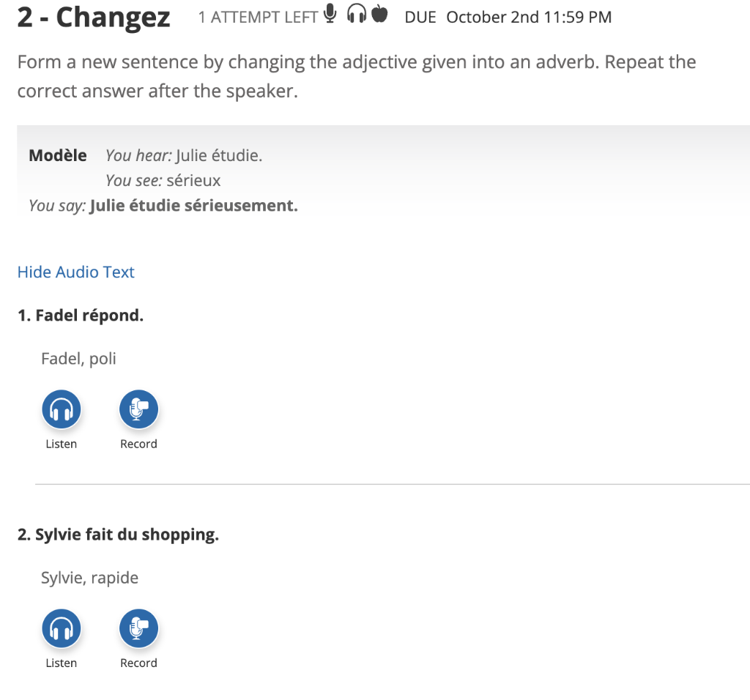This screenshot has height=700, width=750.
Task: Hide the audio text via the link
Action: click(x=76, y=272)
